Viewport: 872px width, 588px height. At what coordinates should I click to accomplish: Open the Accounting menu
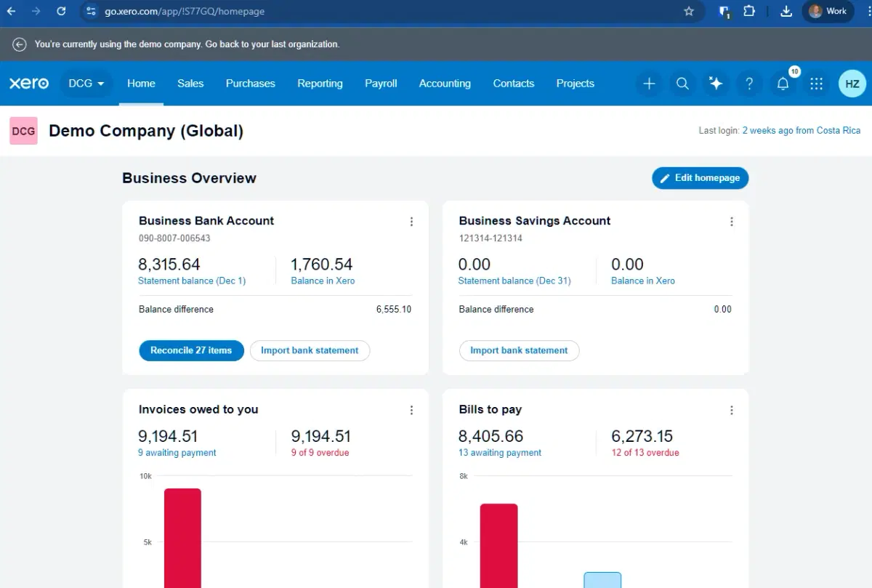point(445,84)
